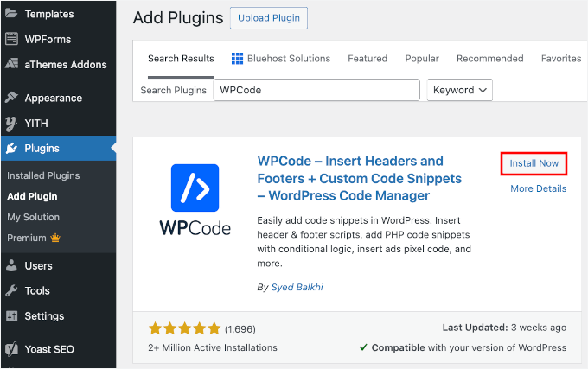Open Premium submenu item
This screenshot has height=369, width=588.
(x=34, y=238)
